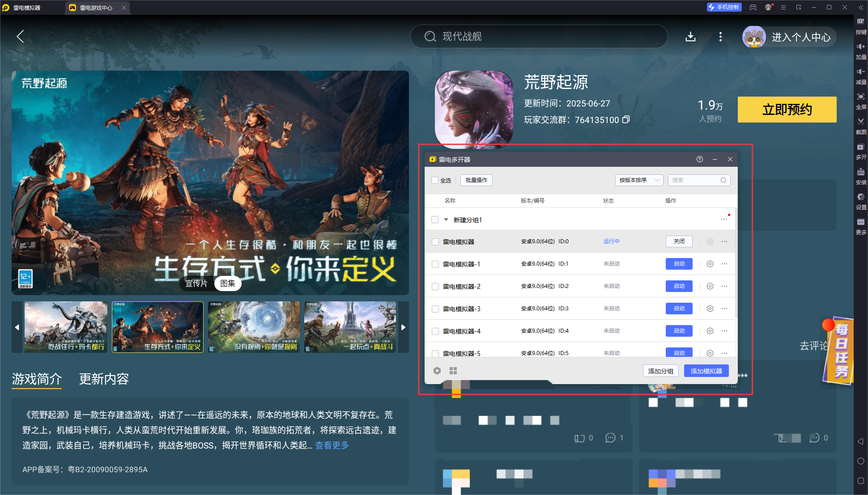The image size is (868, 495).
Task: Open settings gear for 雷电模拟器-3
Action: click(x=710, y=309)
